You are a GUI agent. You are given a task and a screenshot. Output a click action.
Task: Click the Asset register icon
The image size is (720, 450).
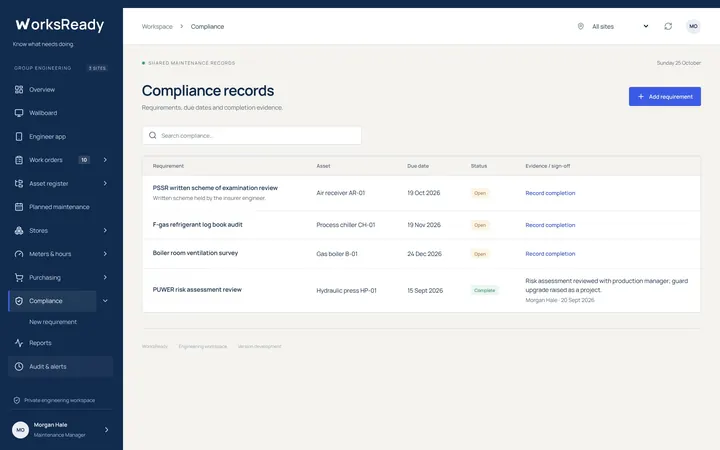(19, 183)
